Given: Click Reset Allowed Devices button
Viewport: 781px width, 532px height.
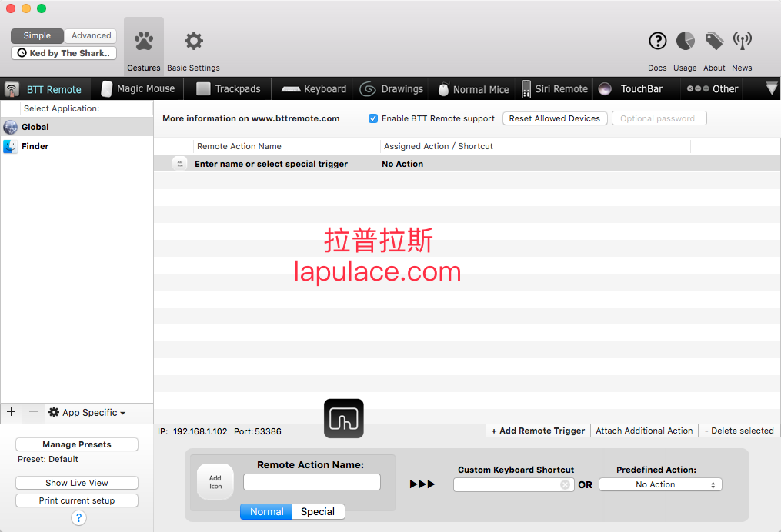Looking at the screenshot, I should [x=555, y=118].
